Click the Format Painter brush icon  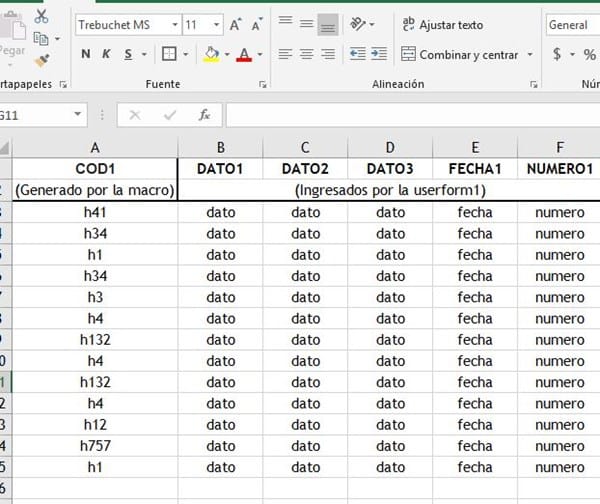click(x=41, y=63)
